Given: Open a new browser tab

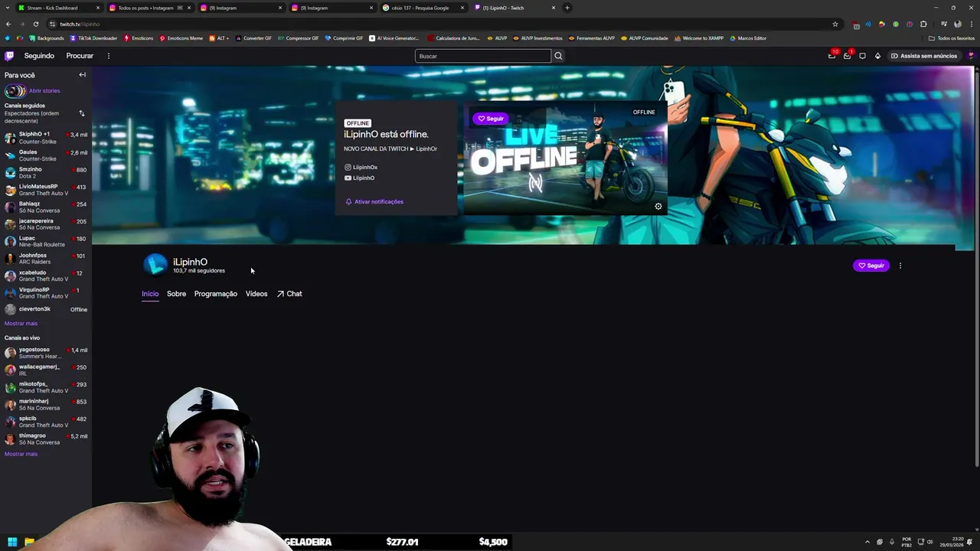Looking at the screenshot, I should (567, 8).
